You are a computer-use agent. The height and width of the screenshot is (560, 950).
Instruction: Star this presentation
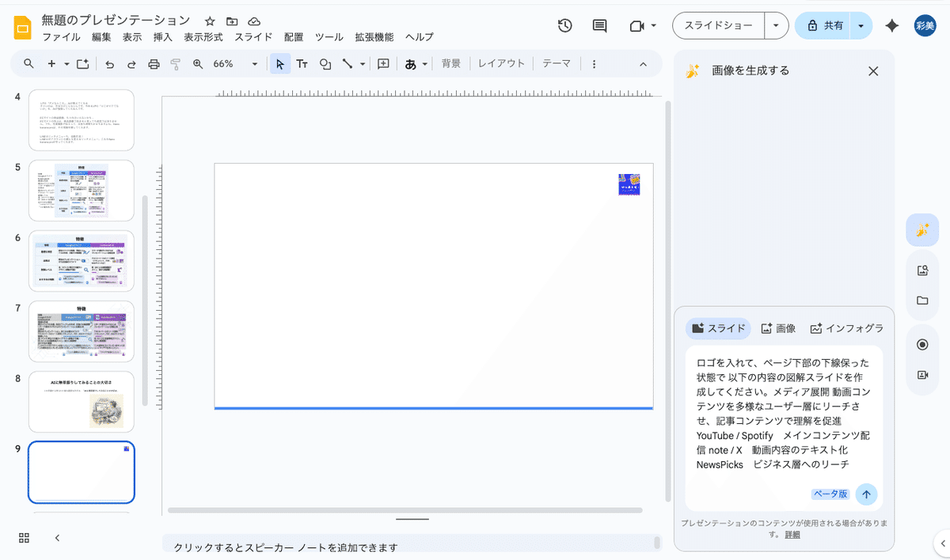pyautogui.click(x=209, y=21)
